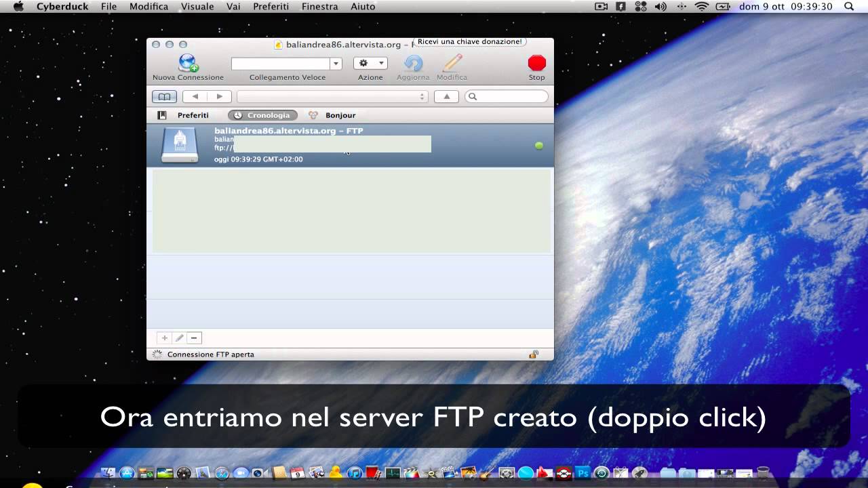Image resolution: width=868 pixels, height=488 pixels.
Task: Select the baliandrea86.altervista.org – FTP bookmark title
Action: 289,131
